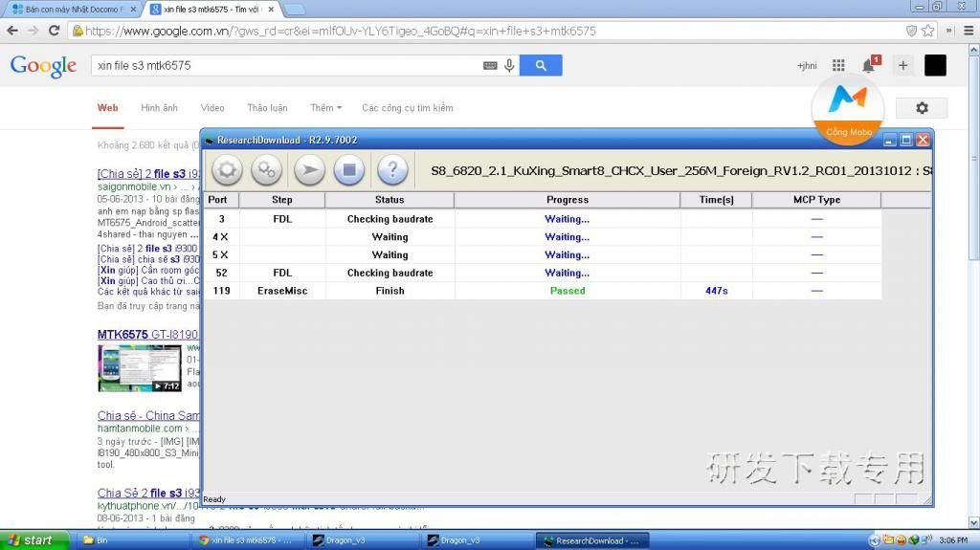The image size is (980, 550).
Task: Select the port 119 'EraseMisc' row
Action: pos(544,291)
